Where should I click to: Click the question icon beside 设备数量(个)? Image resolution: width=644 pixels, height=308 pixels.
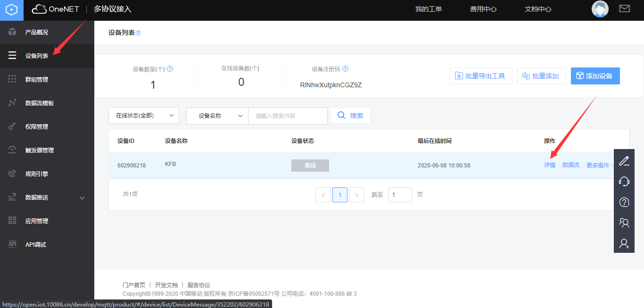coord(170,68)
